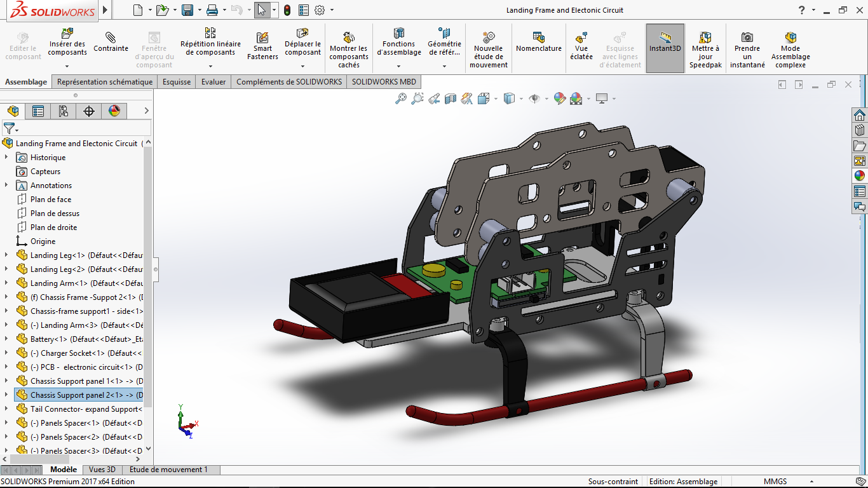Click Répétition linéaire de composants
This screenshot has width=868, height=488.
coord(210,43)
